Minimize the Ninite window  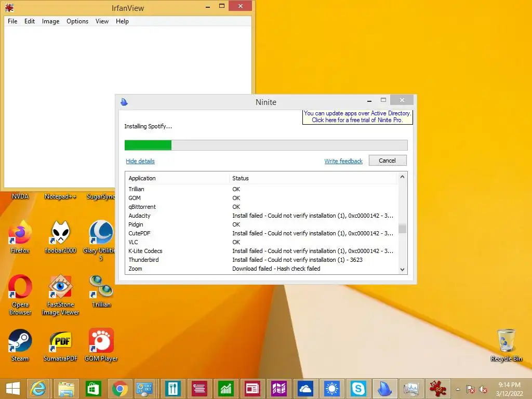(369, 101)
